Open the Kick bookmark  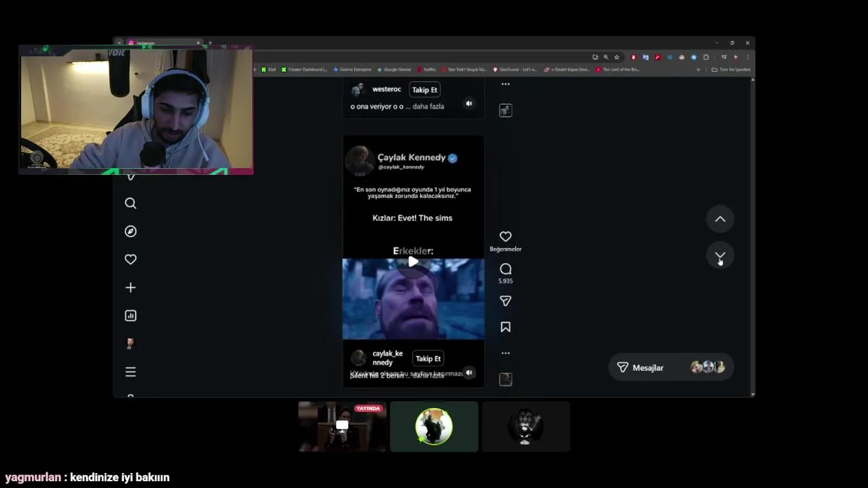[x=269, y=69]
